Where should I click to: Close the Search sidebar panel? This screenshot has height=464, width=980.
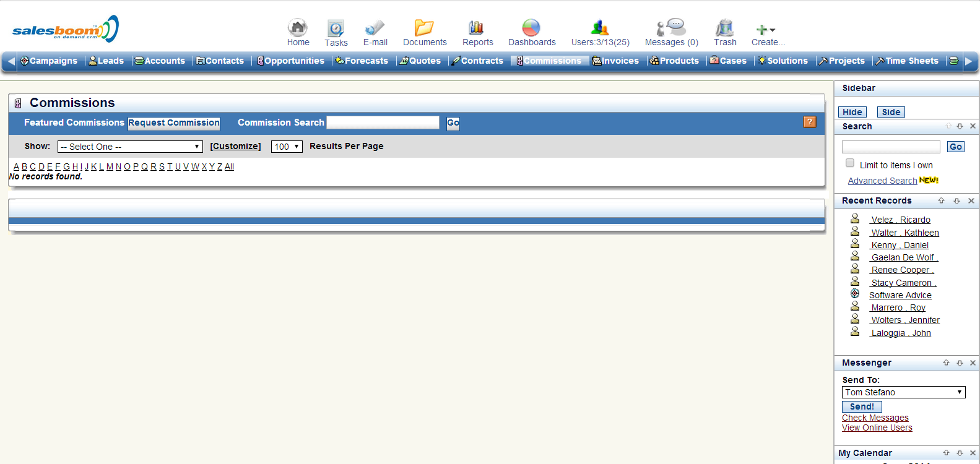973,126
